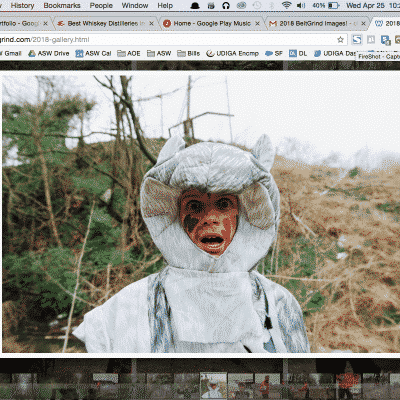Screen dimensions: 400x400
Task: Open the DL bookmark
Action: coord(298,53)
